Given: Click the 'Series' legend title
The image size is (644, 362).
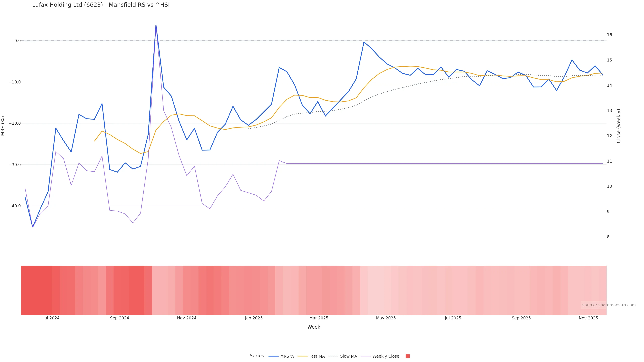Looking at the screenshot, I should click(x=257, y=356).
